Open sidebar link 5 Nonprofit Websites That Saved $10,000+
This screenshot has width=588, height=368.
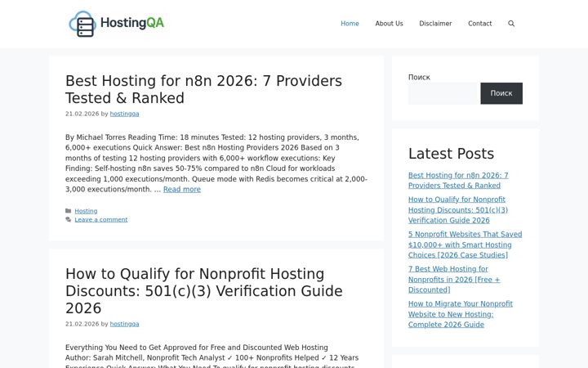(x=465, y=245)
